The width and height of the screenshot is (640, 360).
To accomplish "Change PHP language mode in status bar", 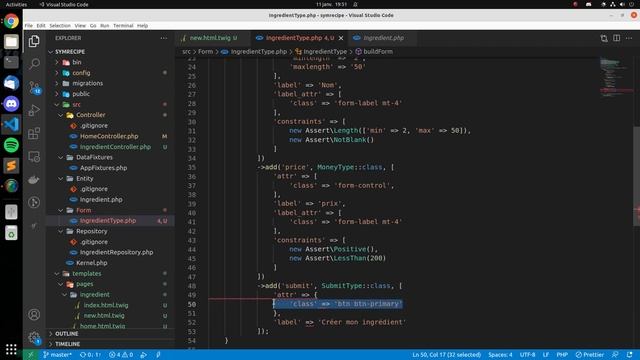I will (562, 355).
